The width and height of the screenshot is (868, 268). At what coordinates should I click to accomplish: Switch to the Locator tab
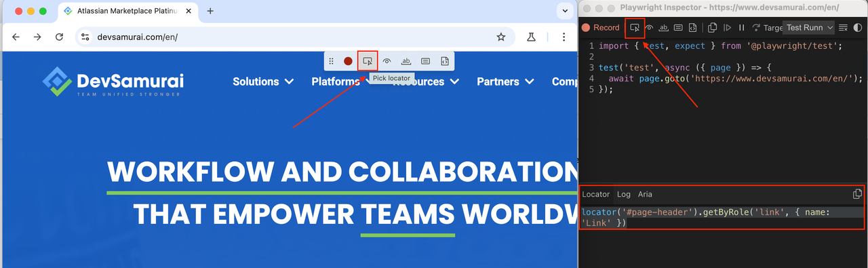[x=596, y=194]
